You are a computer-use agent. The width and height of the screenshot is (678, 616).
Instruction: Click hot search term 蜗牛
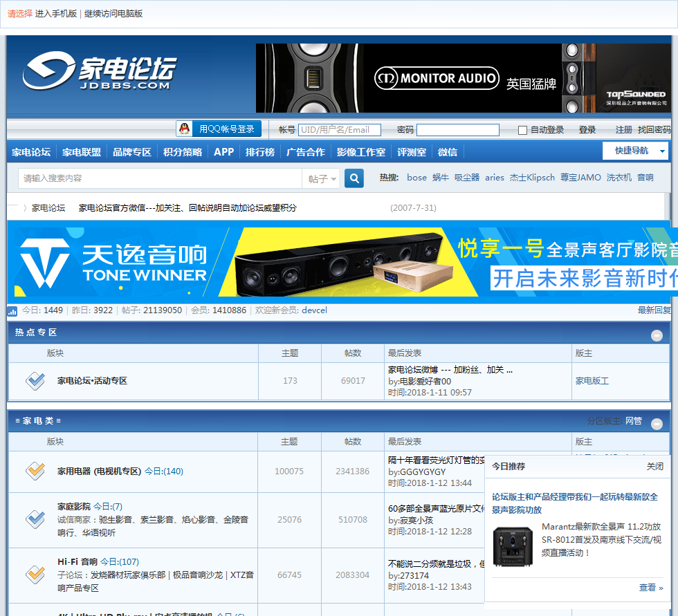pos(441,178)
